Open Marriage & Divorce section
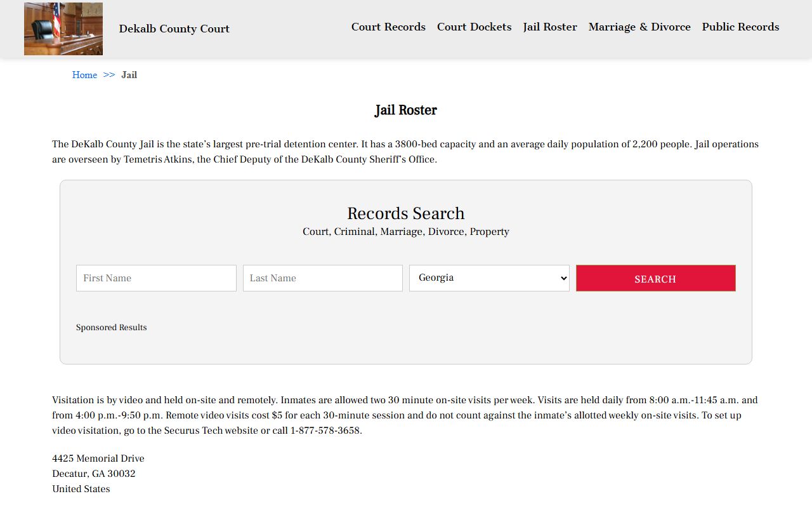Screen dimensions: 812x508 639,27
